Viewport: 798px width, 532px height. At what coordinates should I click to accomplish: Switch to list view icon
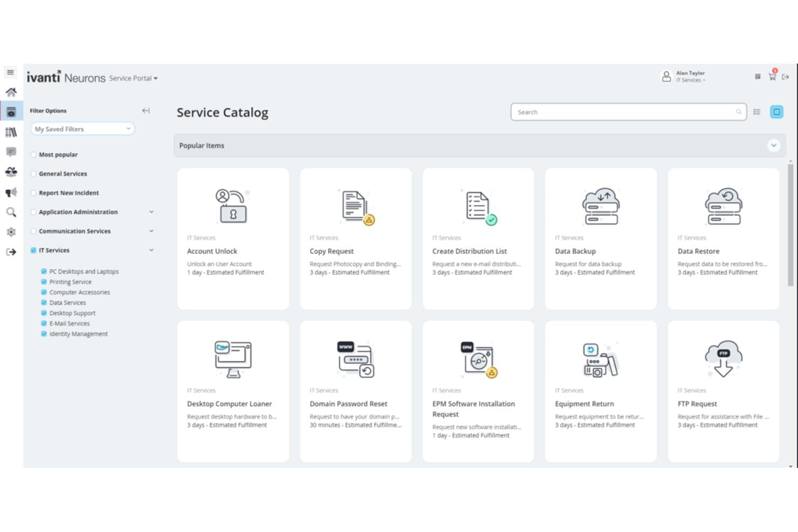click(757, 112)
